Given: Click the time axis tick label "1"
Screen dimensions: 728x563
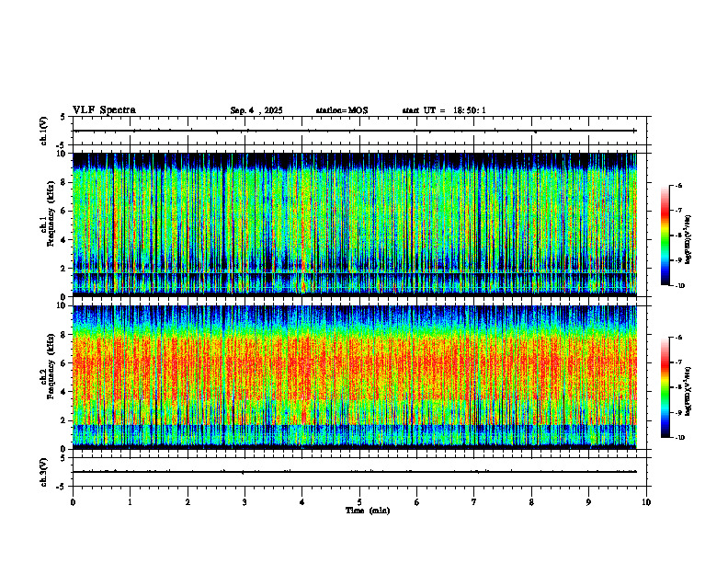Looking at the screenshot, I should [130, 502].
